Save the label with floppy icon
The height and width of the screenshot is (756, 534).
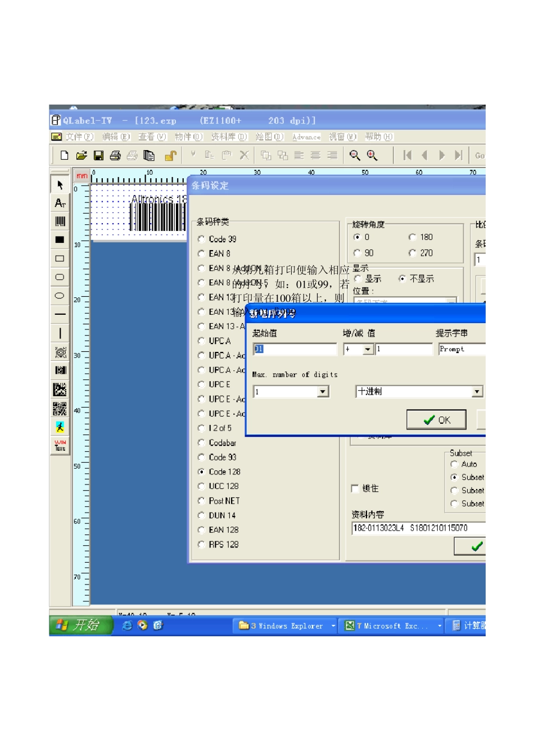98,155
